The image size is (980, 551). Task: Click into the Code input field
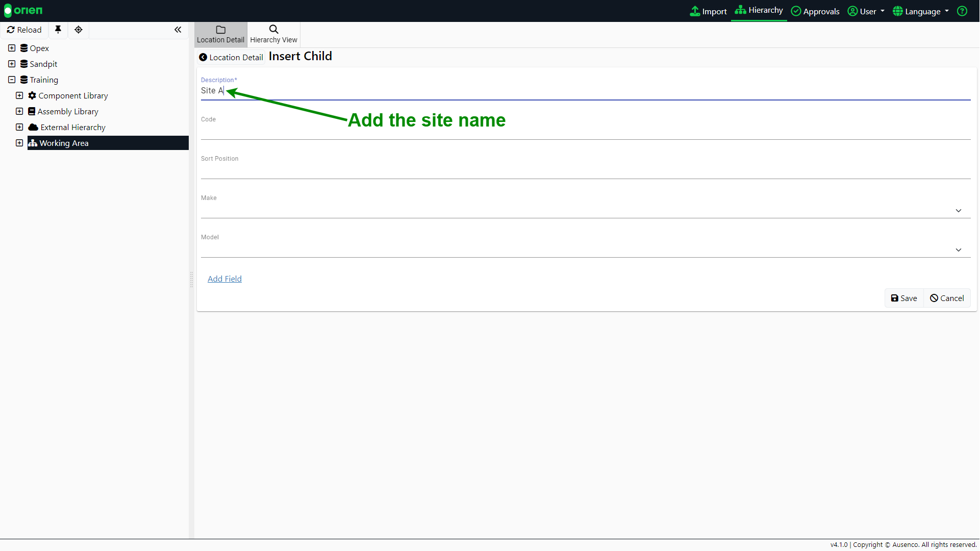[585, 132]
